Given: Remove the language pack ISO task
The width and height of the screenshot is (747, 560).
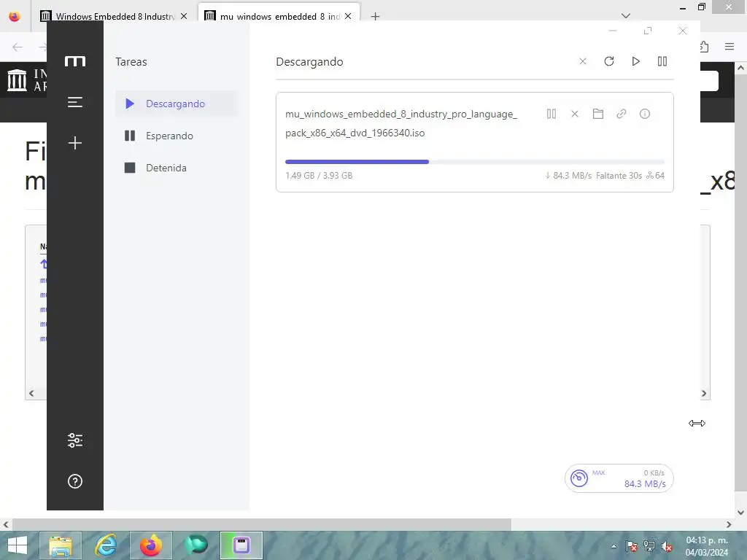Looking at the screenshot, I should click(575, 114).
